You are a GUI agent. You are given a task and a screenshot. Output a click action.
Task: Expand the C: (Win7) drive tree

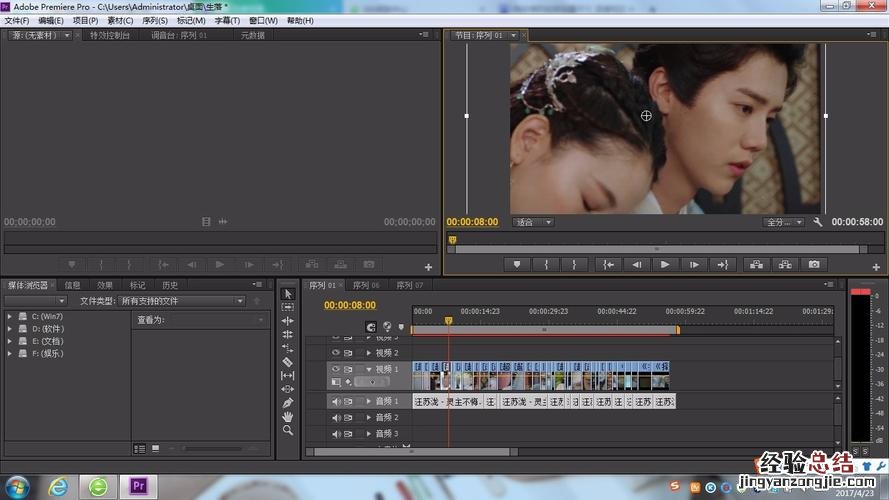[10, 316]
